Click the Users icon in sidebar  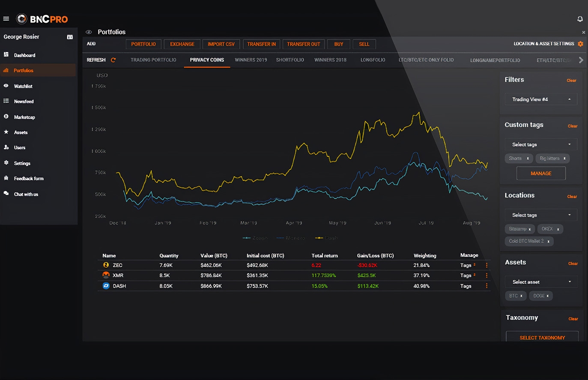click(6, 147)
